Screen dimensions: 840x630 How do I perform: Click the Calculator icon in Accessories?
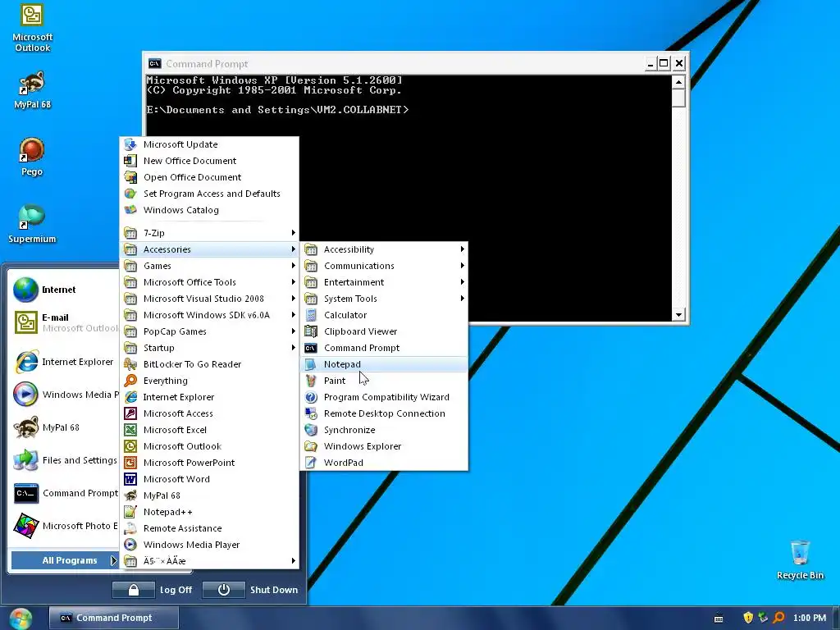(x=311, y=315)
